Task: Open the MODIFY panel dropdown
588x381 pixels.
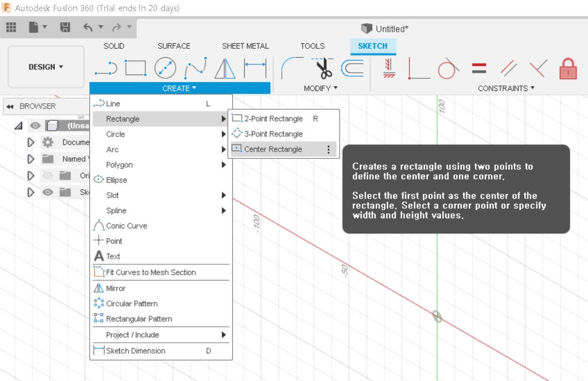Action: (321, 88)
